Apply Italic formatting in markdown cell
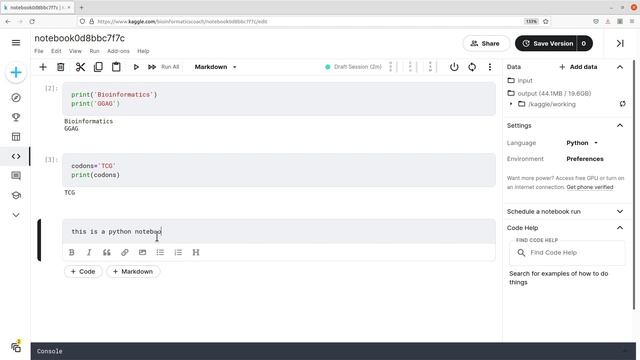The width and height of the screenshot is (640, 360). (x=89, y=252)
